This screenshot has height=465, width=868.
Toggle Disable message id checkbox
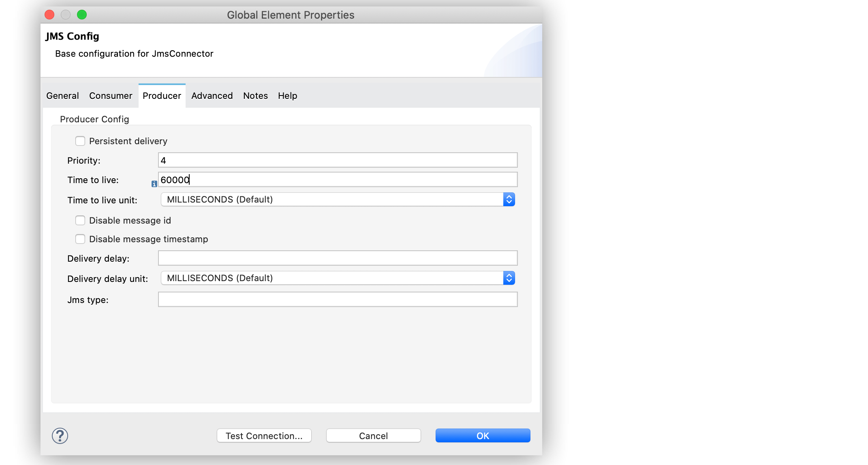point(80,220)
